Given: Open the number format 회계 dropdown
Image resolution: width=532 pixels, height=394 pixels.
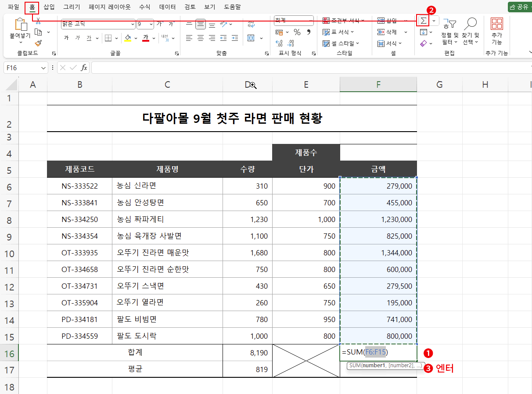Looking at the screenshot, I should [311, 21].
